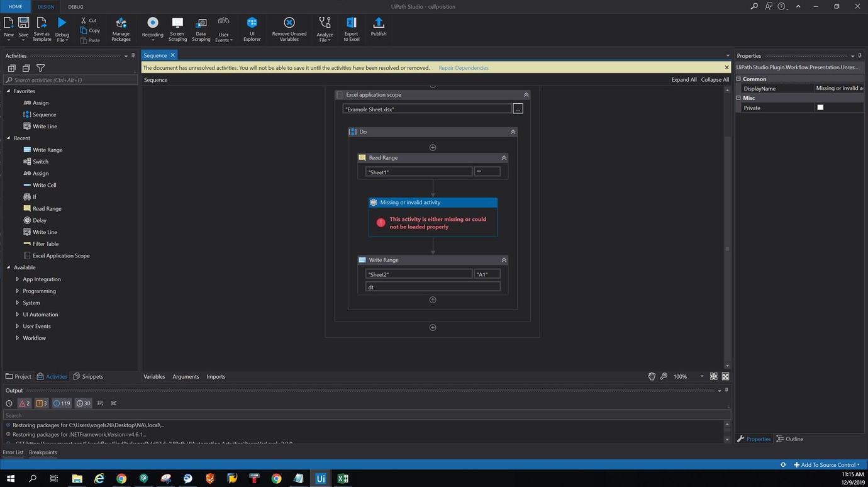Open Excel from the Windows taskbar
The image size is (868, 487).
point(343,479)
